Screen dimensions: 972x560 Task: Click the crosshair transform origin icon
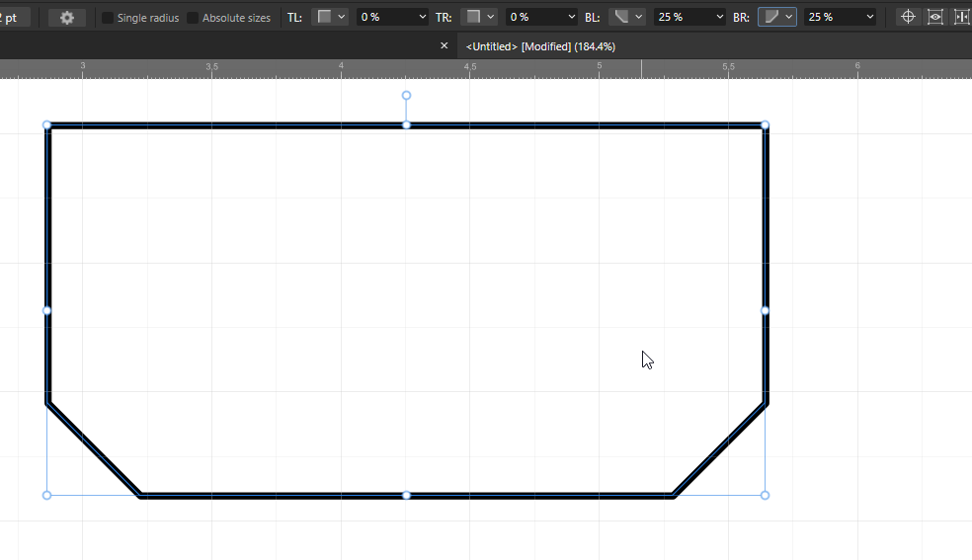(x=909, y=17)
